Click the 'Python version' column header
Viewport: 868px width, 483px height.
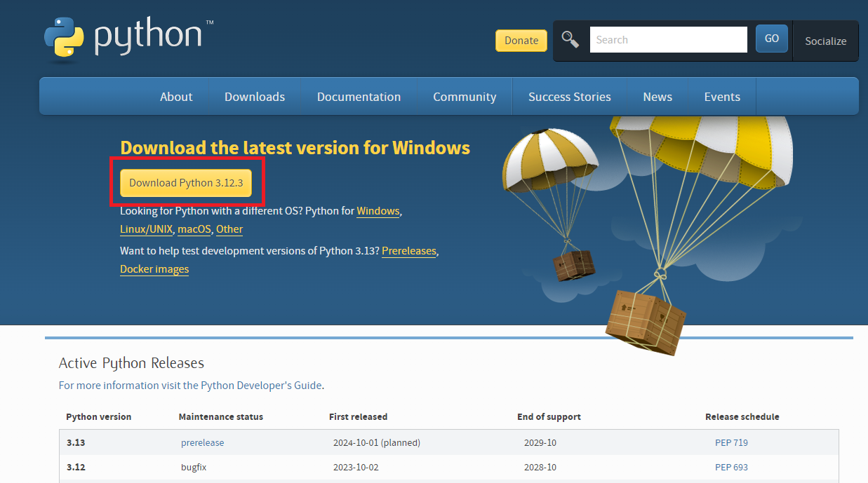(98, 417)
